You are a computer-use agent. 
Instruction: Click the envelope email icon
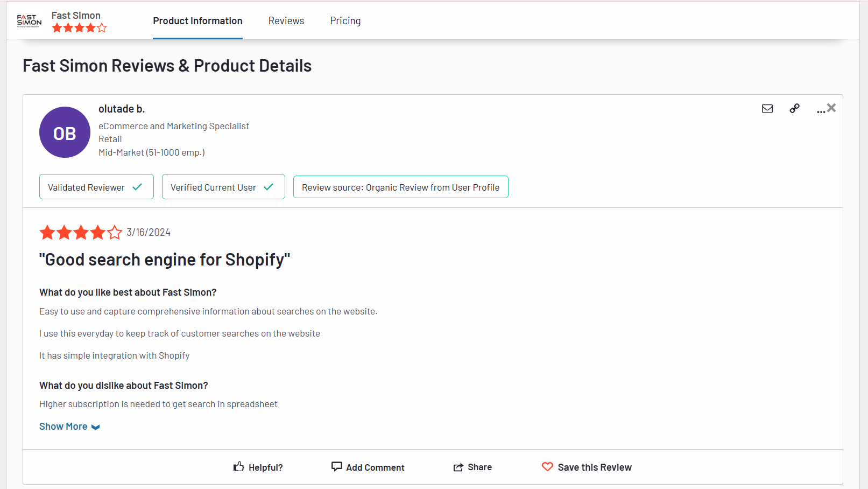(x=767, y=109)
